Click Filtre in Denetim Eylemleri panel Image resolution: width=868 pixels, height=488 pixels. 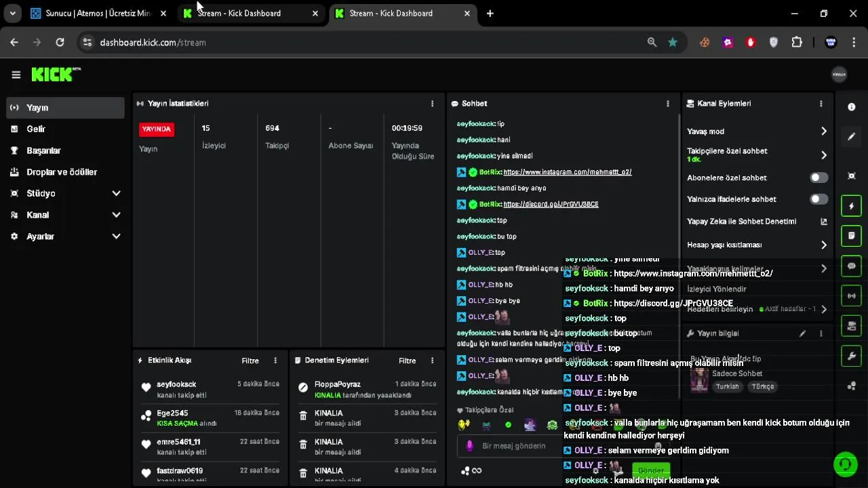(x=408, y=361)
